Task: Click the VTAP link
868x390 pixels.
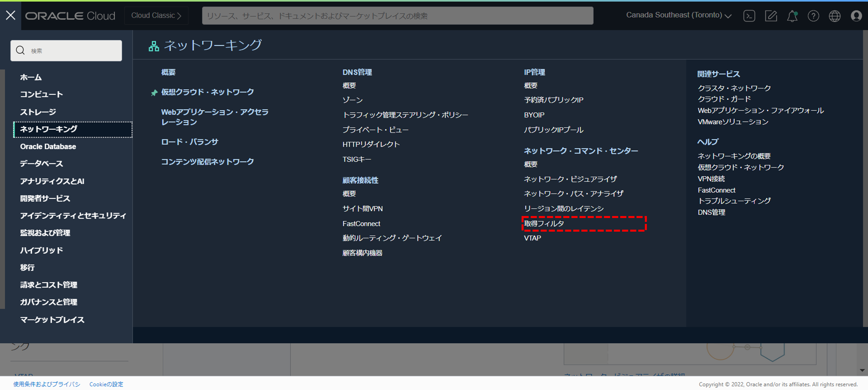Action: pyautogui.click(x=532, y=238)
